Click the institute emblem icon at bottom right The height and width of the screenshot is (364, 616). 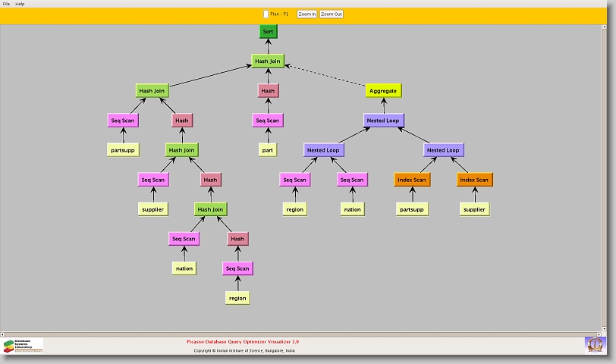point(596,344)
